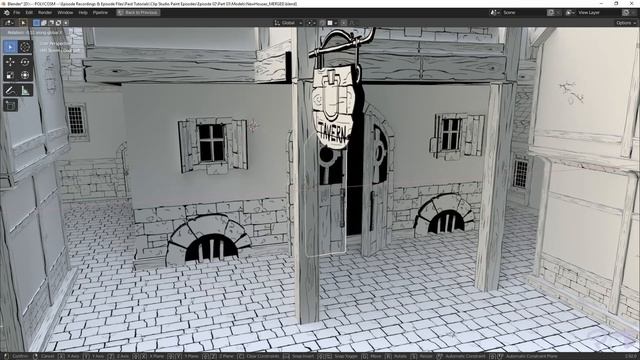Open the Window menu
This screenshot has width=640, height=360.
65,13
